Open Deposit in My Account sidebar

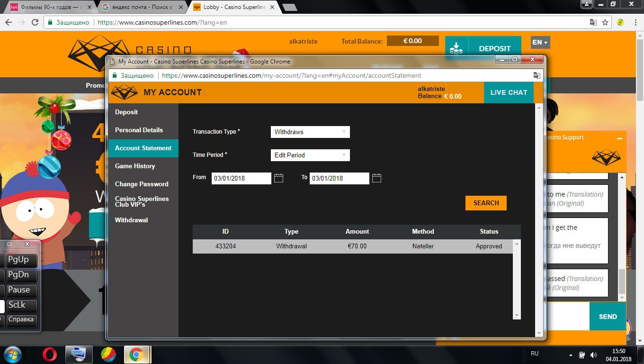(x=143, y=112)
